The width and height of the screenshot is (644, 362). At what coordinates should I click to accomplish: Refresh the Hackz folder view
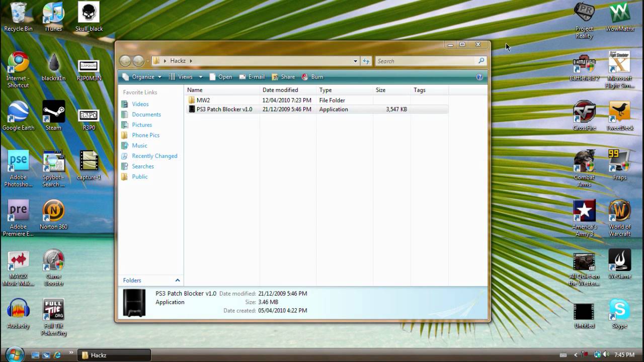[366, 61]
